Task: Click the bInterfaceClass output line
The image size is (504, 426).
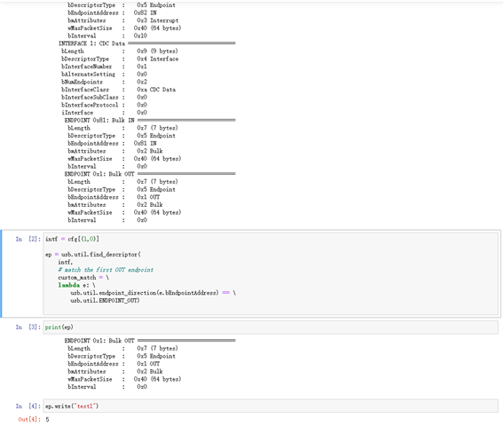Action: 118,90
